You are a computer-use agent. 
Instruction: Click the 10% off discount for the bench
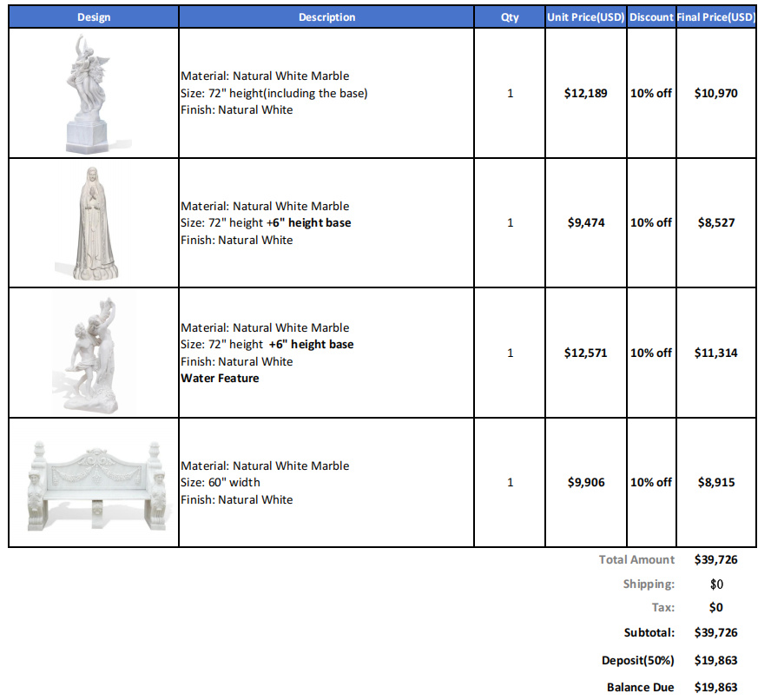tap(651, 482)
